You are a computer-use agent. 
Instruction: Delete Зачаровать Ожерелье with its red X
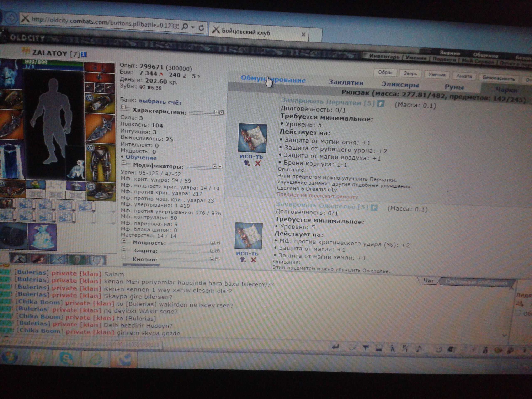click(x=253, y=260)
